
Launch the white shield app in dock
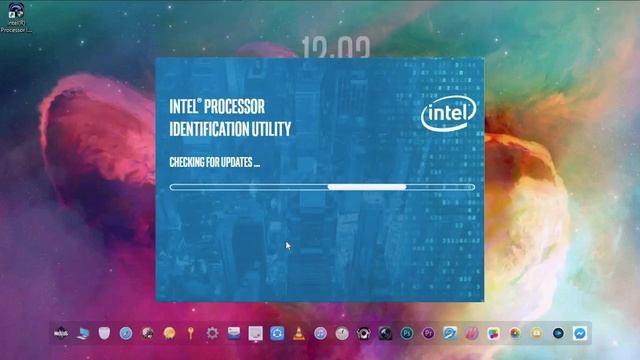pos(104,333)
